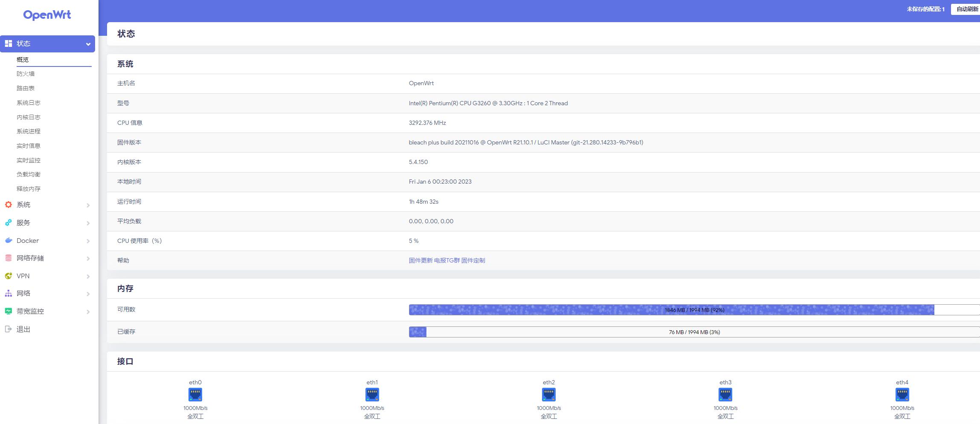
Task: Open the 固件更新 link
Action: (420, 260)
